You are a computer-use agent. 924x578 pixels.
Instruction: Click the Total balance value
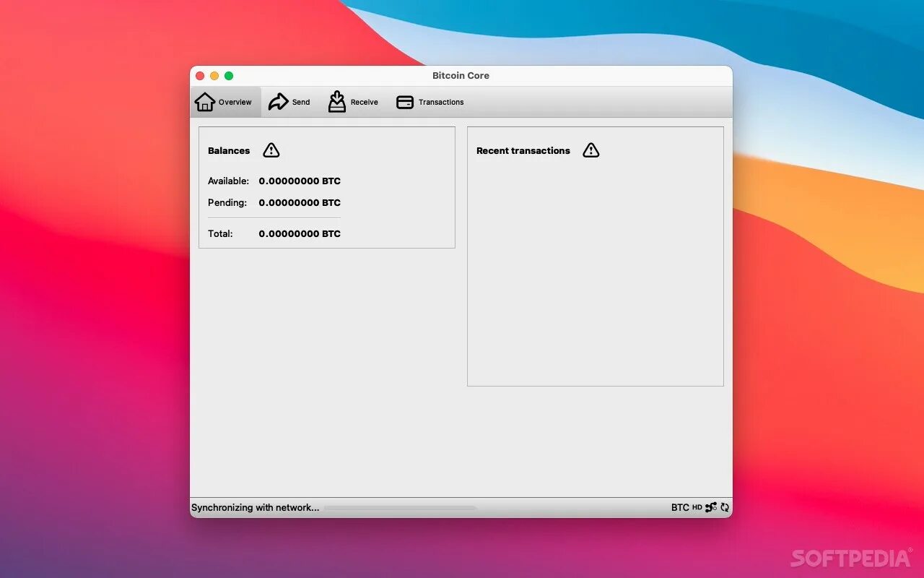click(300, 233)
